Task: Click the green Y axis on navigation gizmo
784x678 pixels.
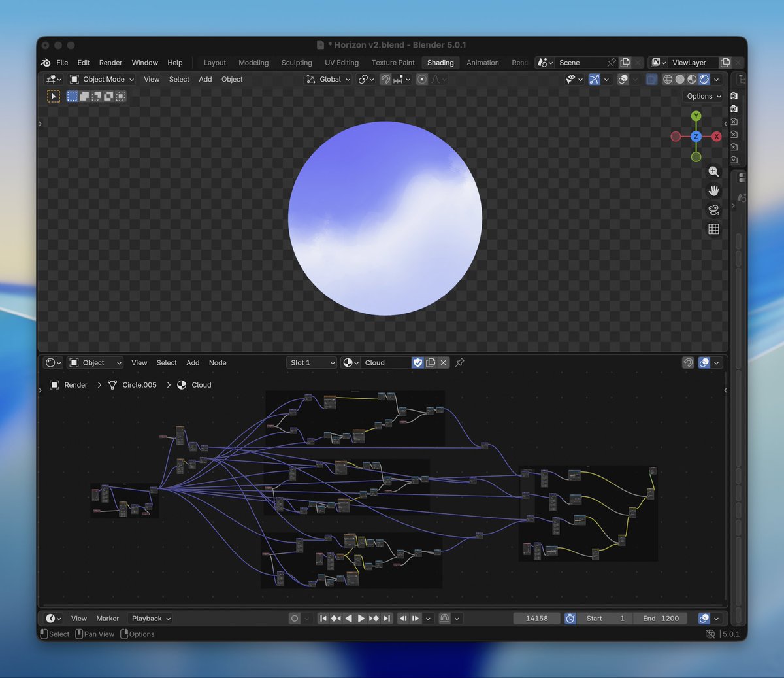Action: [696, 116]
